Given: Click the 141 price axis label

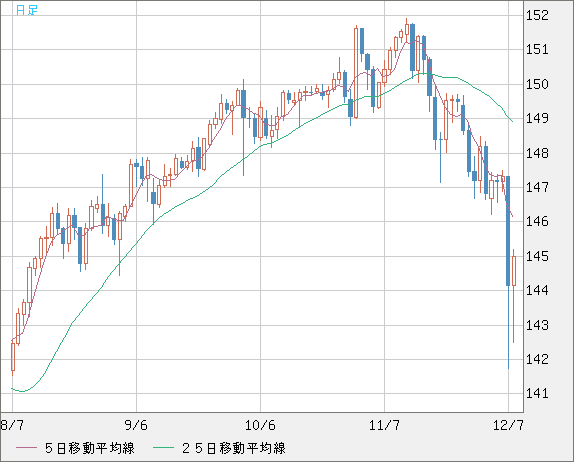Looking at the screenshot, I should click(537, 394).
